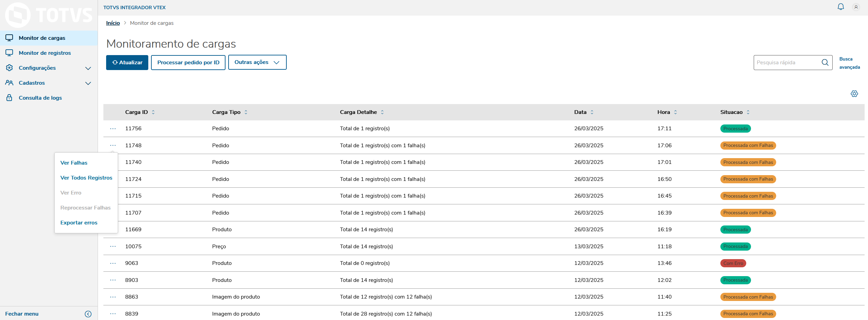Sort table by Data column
Screen dimensions: 868x320
[x=592, y=112]
